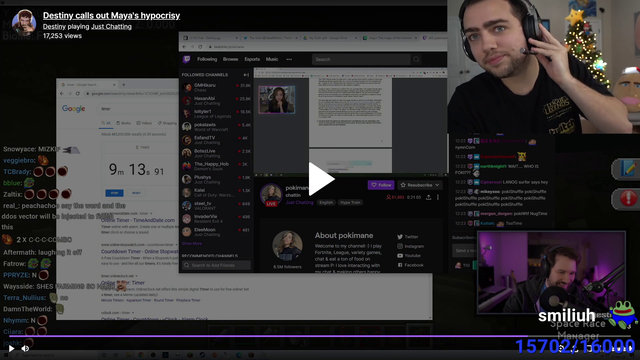Click the Hype Train tag
This screenshot has height=360, width=640.
coord(350,202)
